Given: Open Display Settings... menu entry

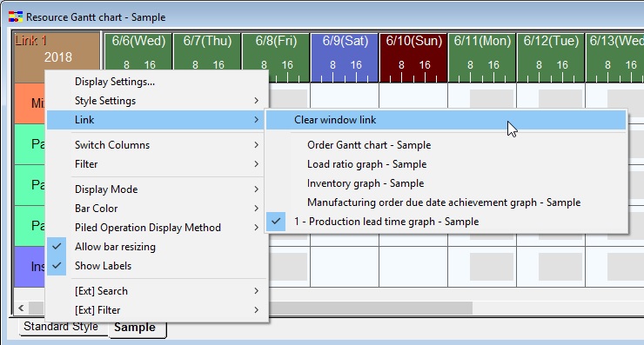Looking at the screenshot, I should 157,82.
